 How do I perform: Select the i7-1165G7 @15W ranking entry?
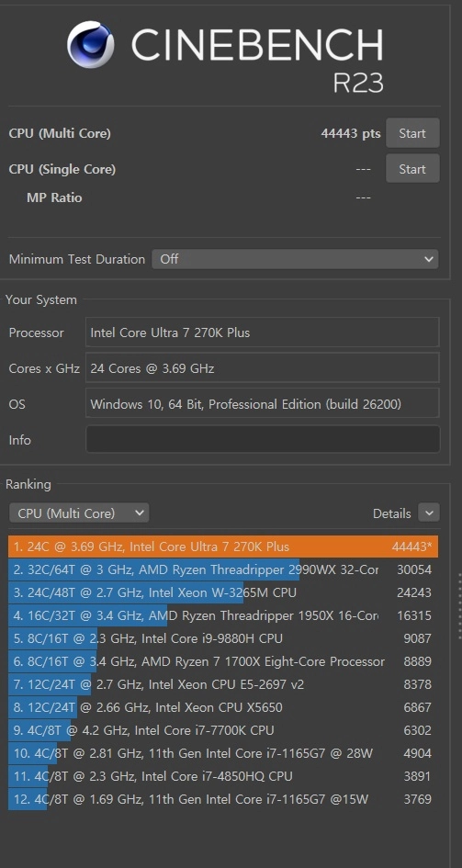click(223, 799)
